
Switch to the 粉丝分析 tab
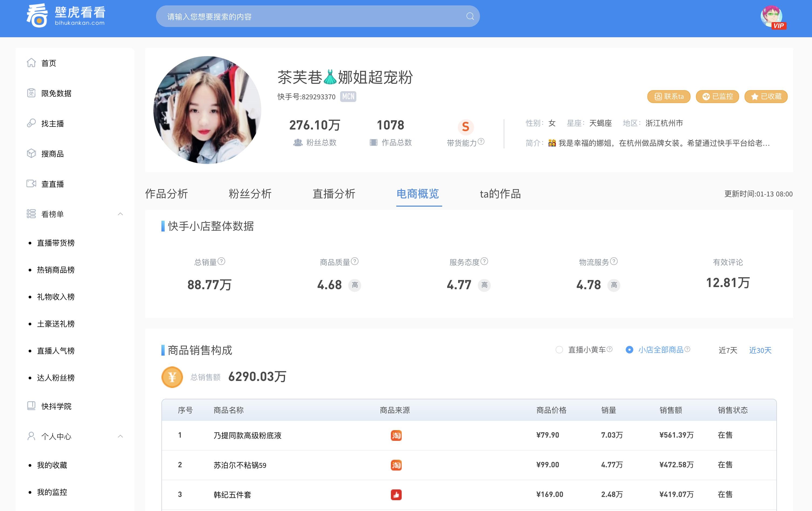(x=250, y=194)
